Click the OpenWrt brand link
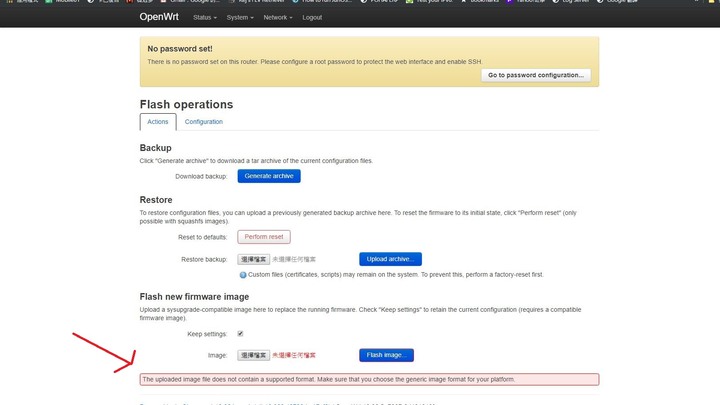 (159, 17)
